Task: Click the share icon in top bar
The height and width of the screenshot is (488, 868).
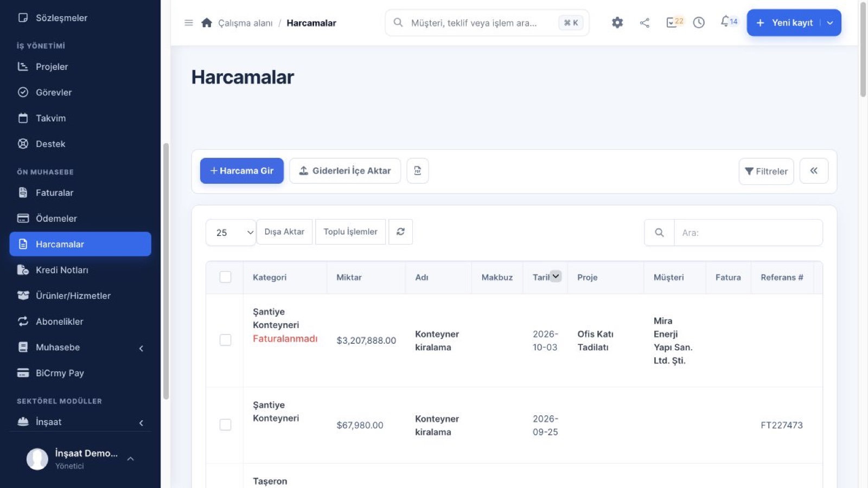Action: 644,23
